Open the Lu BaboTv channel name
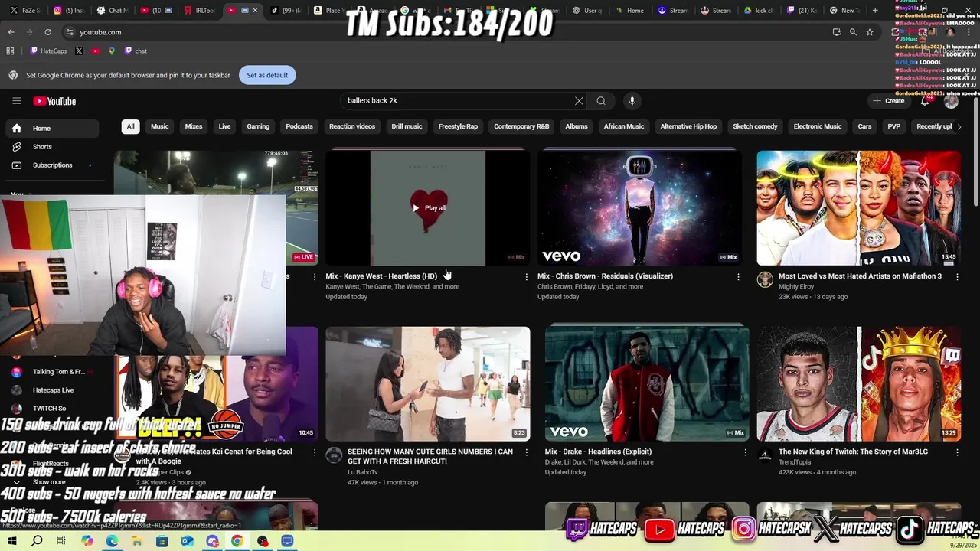 [x=363, y=472]
